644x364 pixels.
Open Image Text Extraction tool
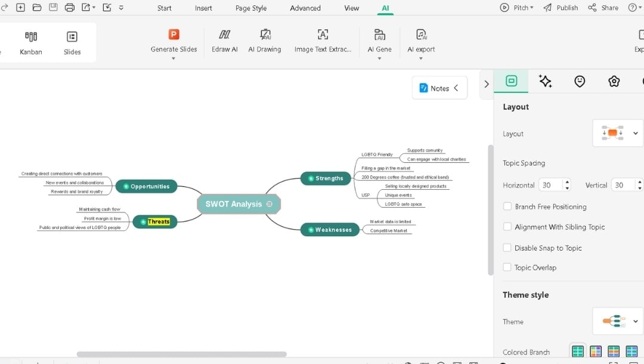click(323, 41)
